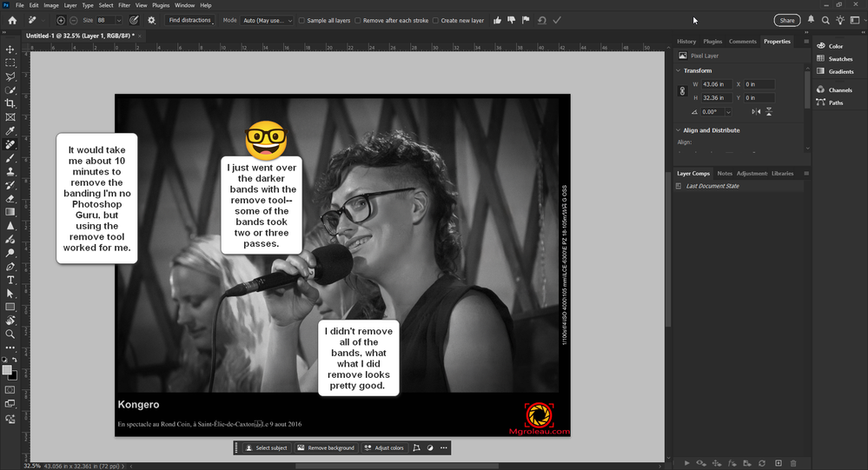Screen dimensions: 868x470
Task: Click Remove background in contextual bar
Action: pos(326,448)
